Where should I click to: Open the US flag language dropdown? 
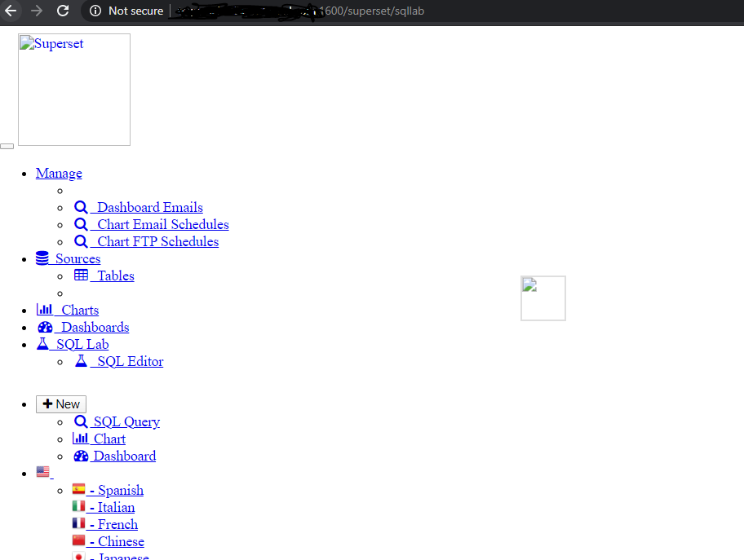[x=43, y=471]
